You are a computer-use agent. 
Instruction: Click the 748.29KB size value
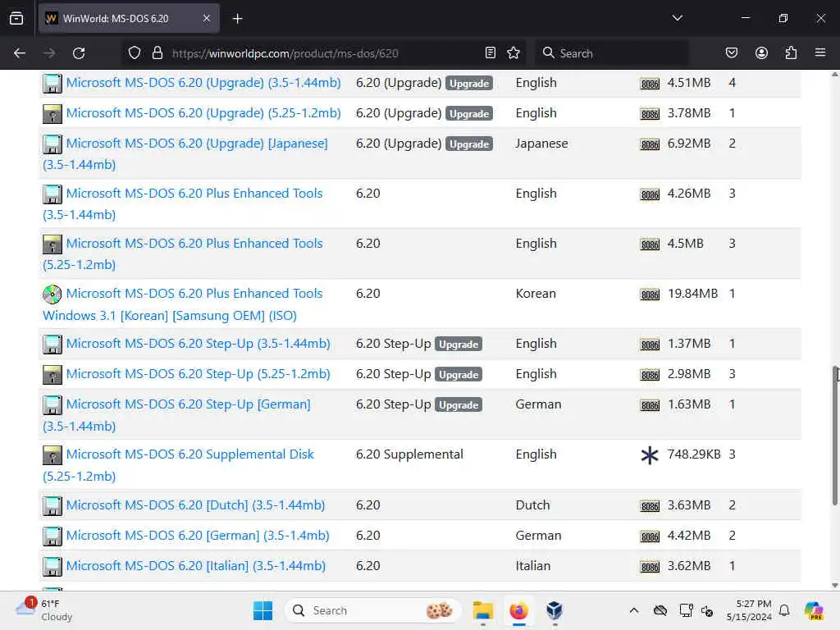click(x=694, y=454)
